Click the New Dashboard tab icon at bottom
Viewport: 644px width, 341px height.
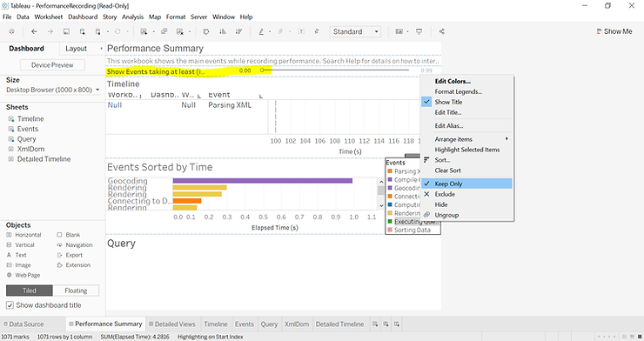tap(386, 324)
